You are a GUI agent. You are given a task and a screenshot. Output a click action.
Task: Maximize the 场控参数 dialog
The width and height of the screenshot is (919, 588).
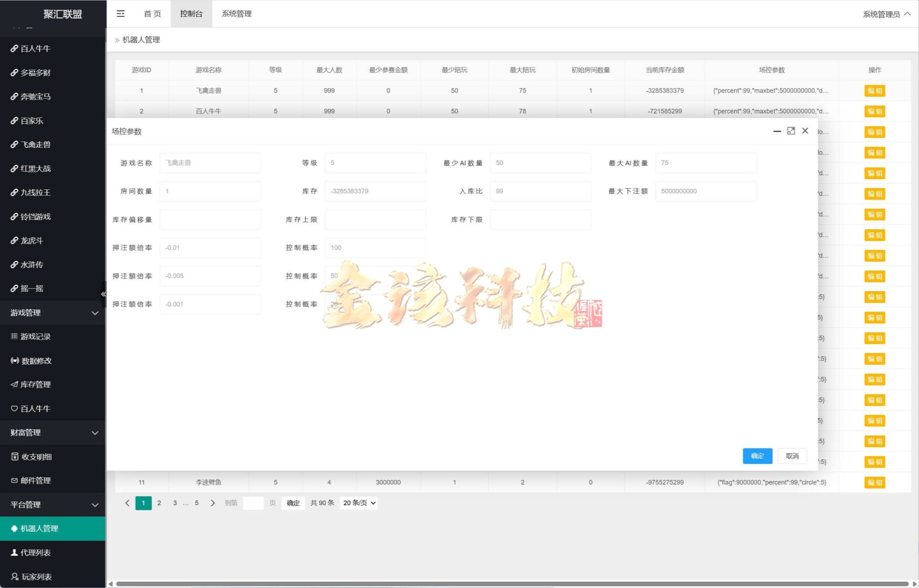[791, 131]
